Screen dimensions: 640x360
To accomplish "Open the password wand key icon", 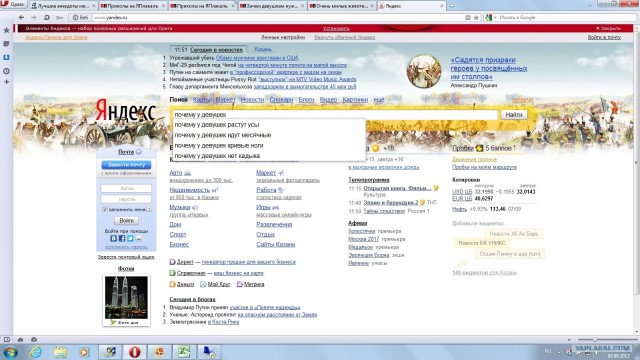I will (60, 18).
